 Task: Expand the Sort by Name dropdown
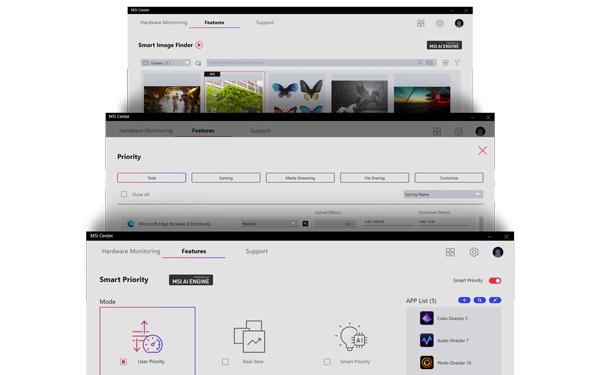pyautogui.click(x=443, y=194)
